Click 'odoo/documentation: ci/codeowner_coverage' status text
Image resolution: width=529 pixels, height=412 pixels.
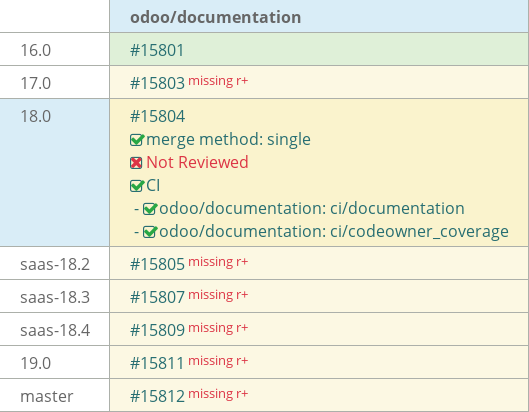click(x=334, y=232)
